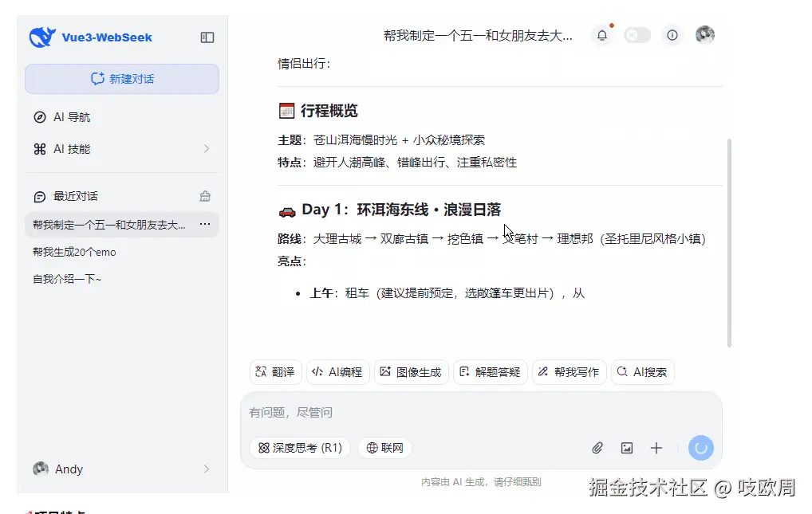Open the AI搜索 quick tool
Screen dimensions: 812x514
coord(643,371)
